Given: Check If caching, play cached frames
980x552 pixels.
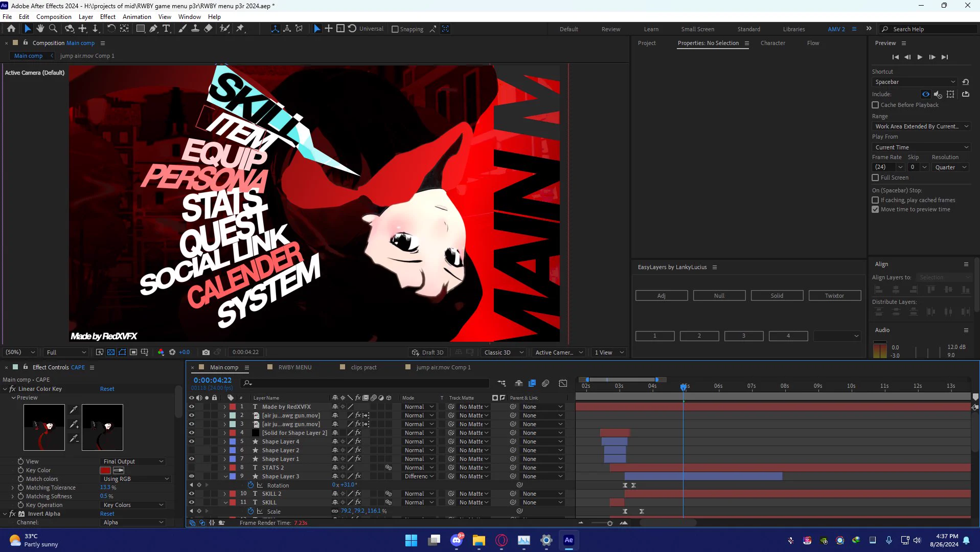Looking at the screenshot, I should click(x=875, y=200).
